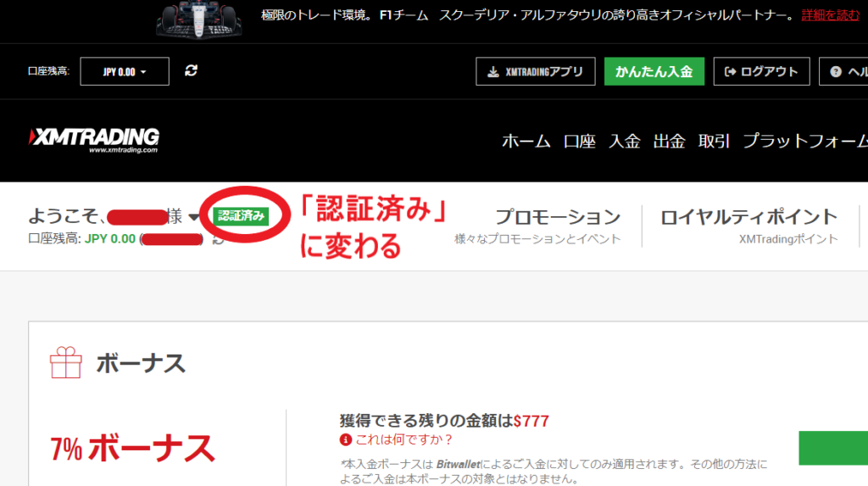Click the refresh icon beside the JPY 0.00 dropdown
Screen dimensions: 868x486
(x=191, y=71)
